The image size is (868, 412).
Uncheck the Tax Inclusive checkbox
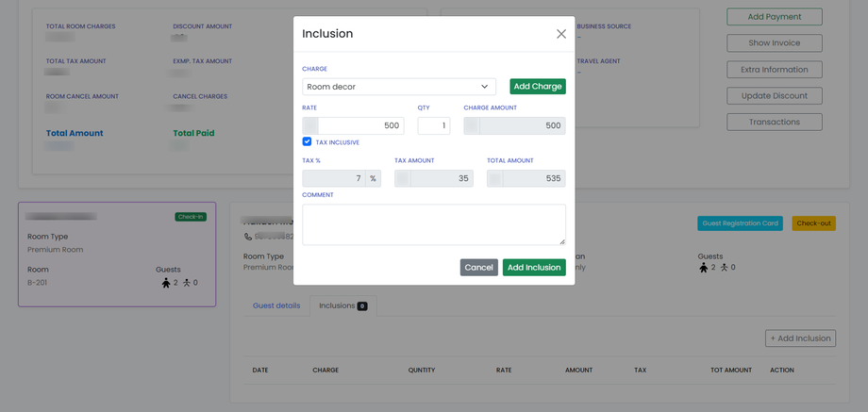coord(307,141)
